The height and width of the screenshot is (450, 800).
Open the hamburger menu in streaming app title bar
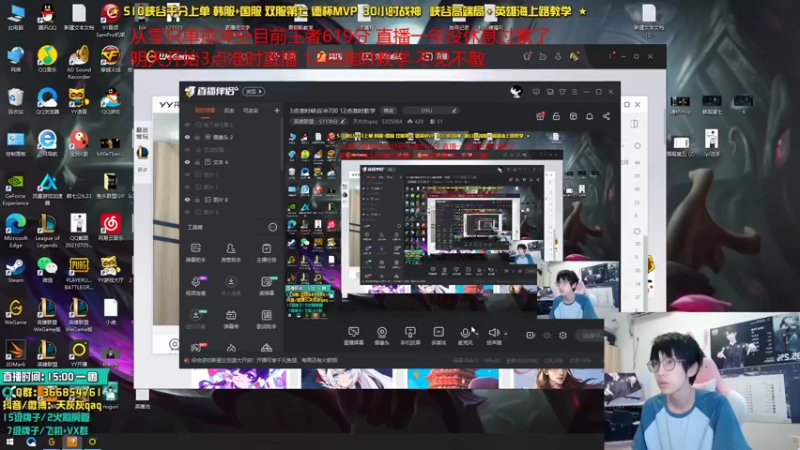point(574,92)
